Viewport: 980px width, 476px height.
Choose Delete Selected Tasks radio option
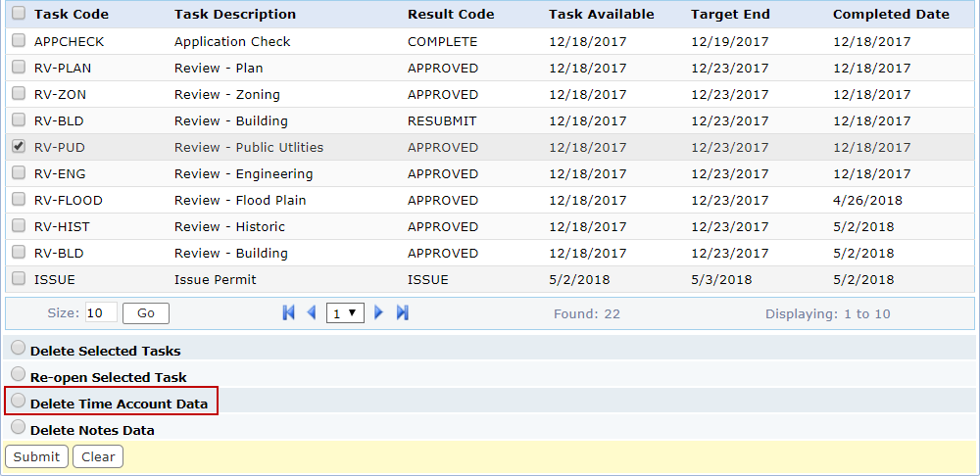(x=18, y=349)
